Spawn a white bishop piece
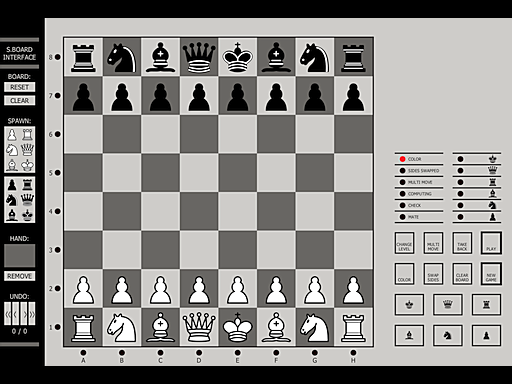Image resolution: width=512 pixels, height=384 pixels. point(12,165)
